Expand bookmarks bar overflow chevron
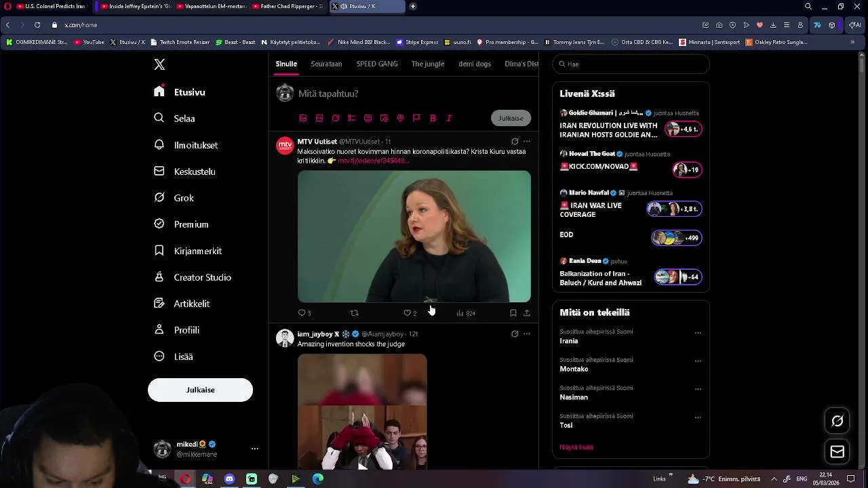The width and height of the screenshot is (868, 488). coord(852,42)
